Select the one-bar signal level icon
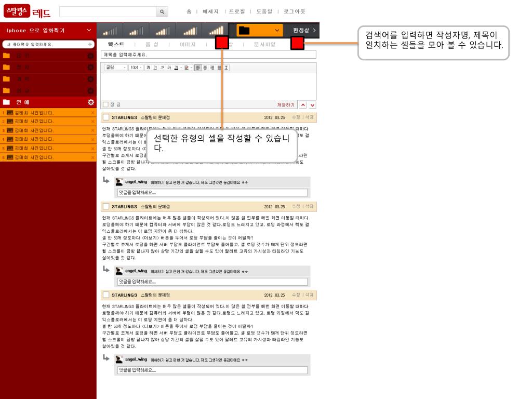The height and width of the screenshot is (399, 532). [110, 31]
